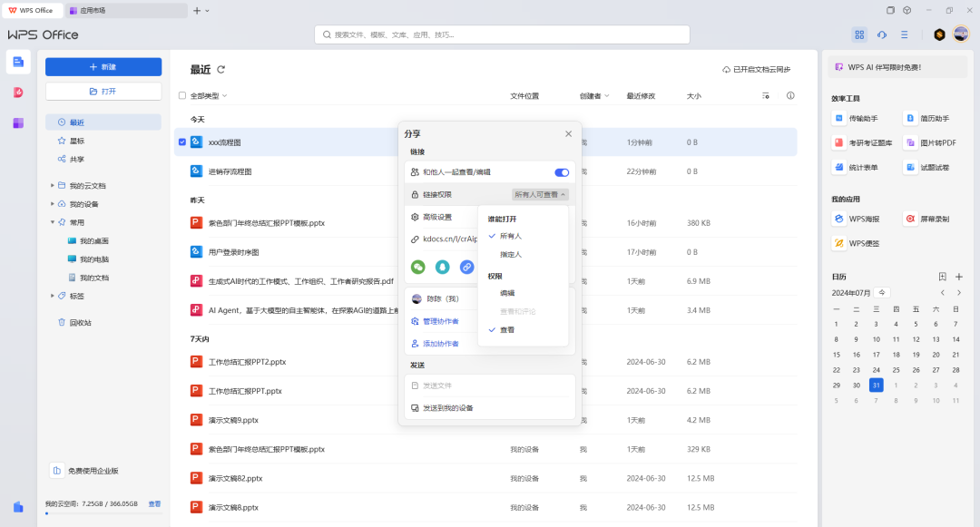Open the WPS AI 伴写限时免费 banner
Screen dimensions: 980x527
pyautogui.click(x=897, y=67)
